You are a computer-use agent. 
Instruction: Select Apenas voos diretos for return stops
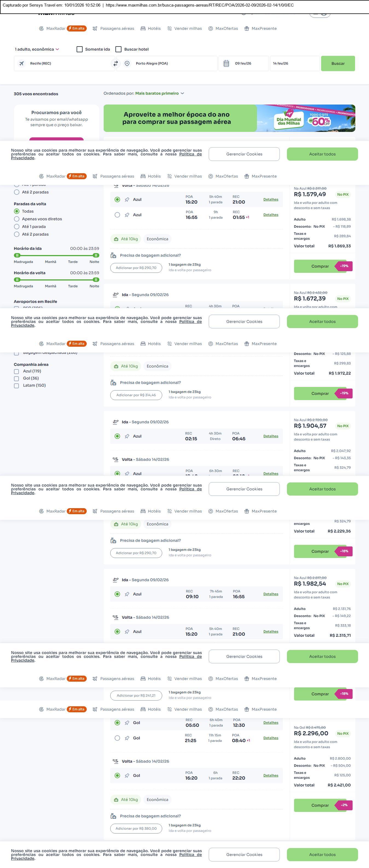(16, 219)
